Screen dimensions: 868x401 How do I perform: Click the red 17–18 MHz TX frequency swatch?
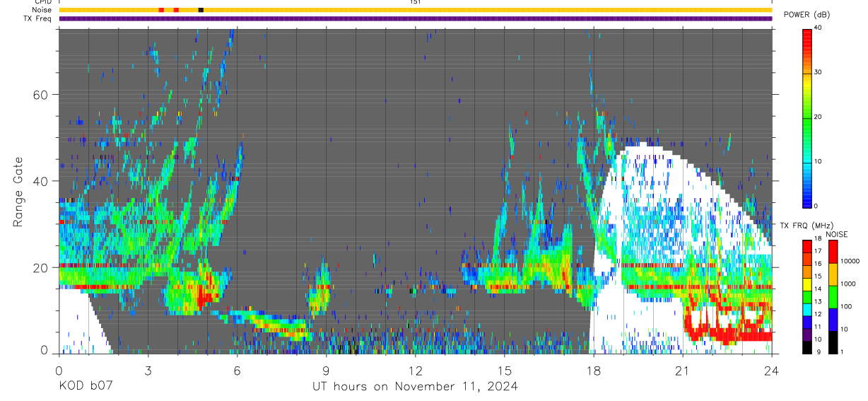coord(807,246)
